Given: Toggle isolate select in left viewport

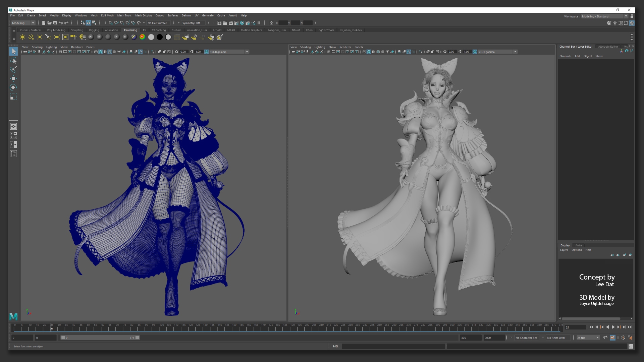Looking at the screenshot, I should pyautogui.click(x=153, y=52).
